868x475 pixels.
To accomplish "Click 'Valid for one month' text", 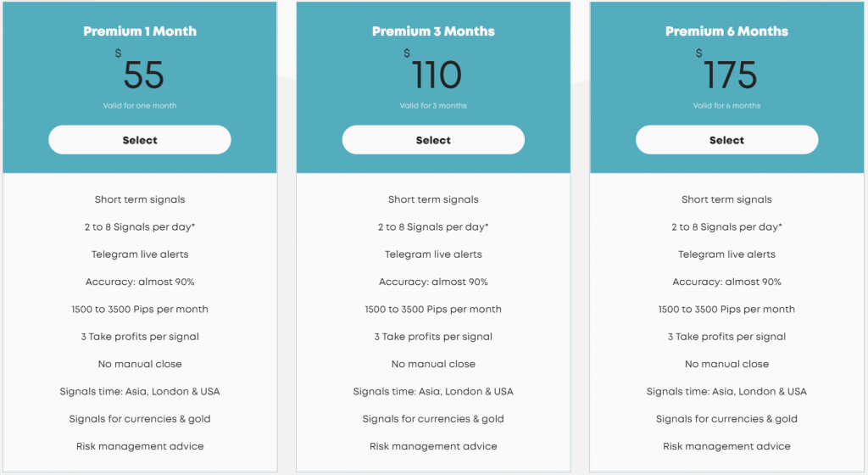I will pos(140,105).
